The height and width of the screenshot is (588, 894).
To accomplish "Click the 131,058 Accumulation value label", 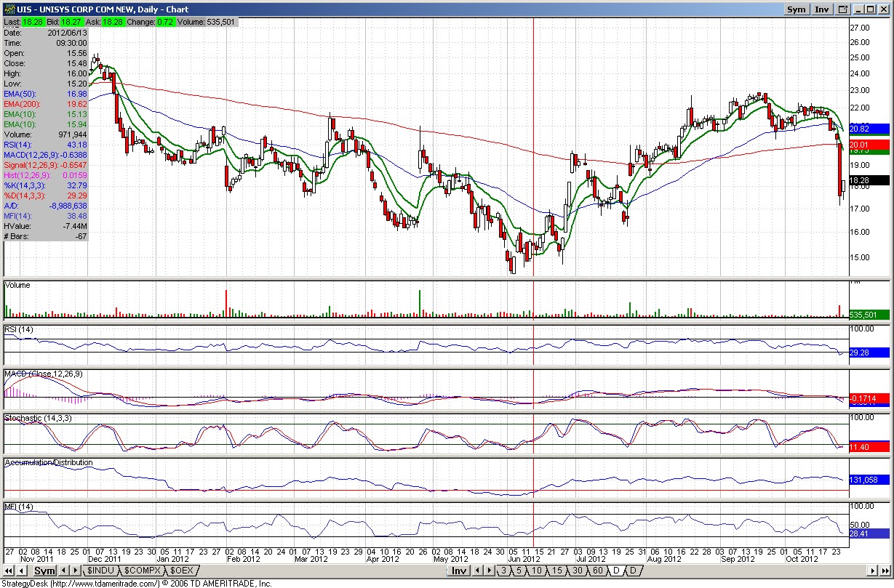I will [870, 480].
